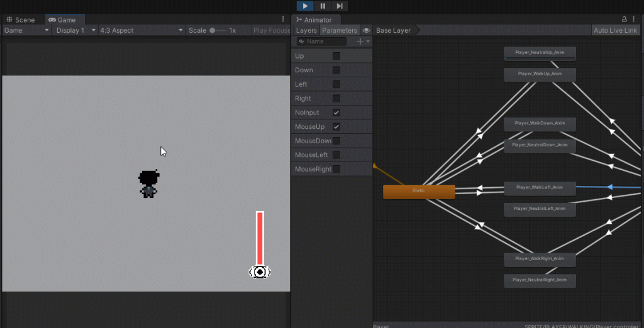Toggle the MouseDown parameter checkbox
Viewport: 644px width, 328px height.
pyautogui.click(x=336, y=141)
